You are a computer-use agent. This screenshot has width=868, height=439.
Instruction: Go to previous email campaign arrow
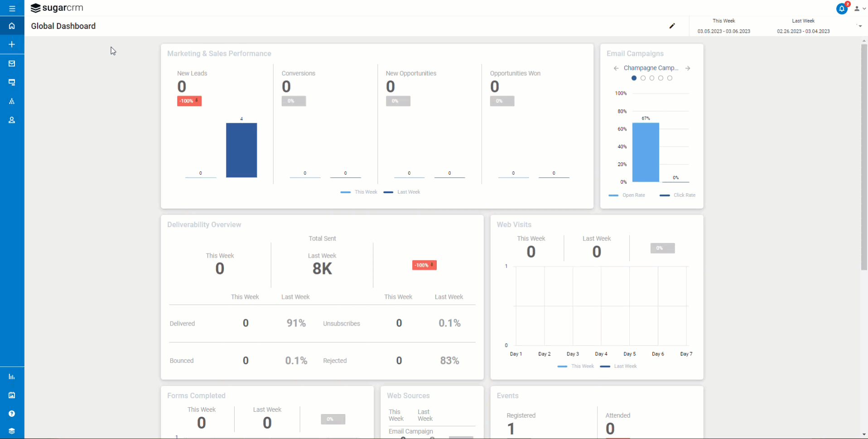pyautogui.click(x=616, y=68)
